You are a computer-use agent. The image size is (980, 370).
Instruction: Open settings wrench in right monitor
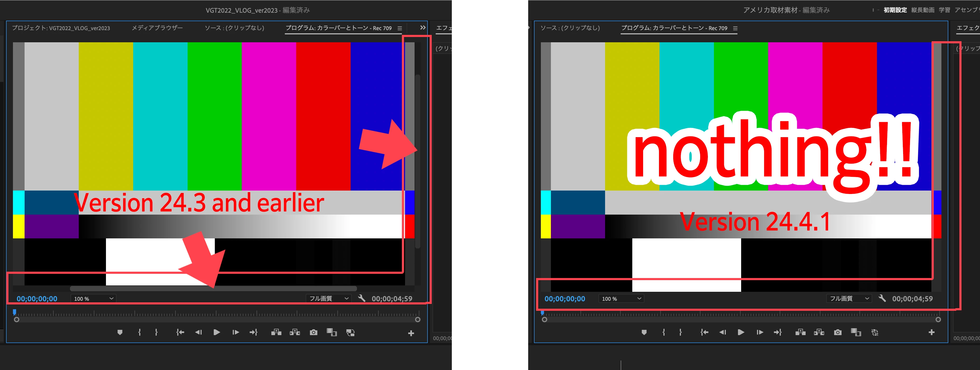pos(882,298)
